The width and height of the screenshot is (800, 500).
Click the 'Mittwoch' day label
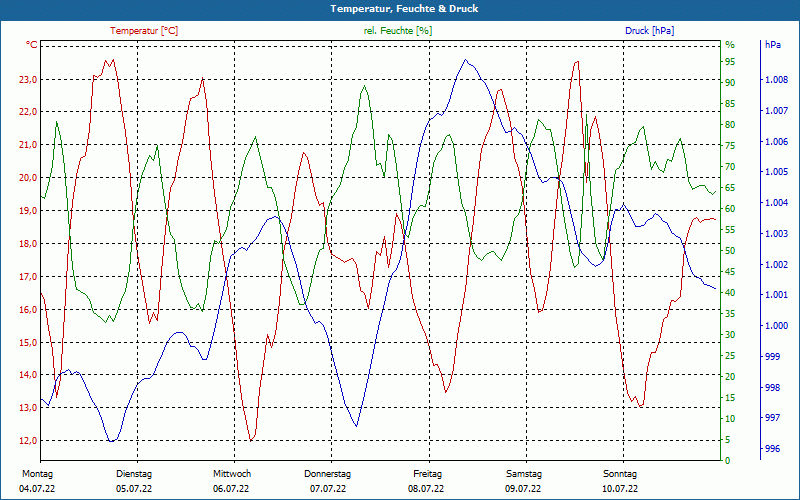tap(232, 474)
